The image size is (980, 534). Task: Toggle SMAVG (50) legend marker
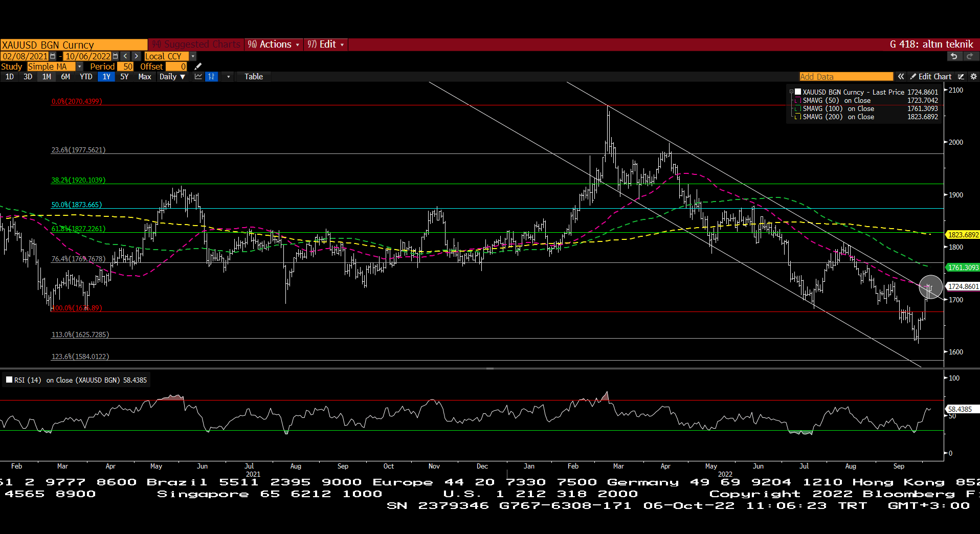pos(798,101)
